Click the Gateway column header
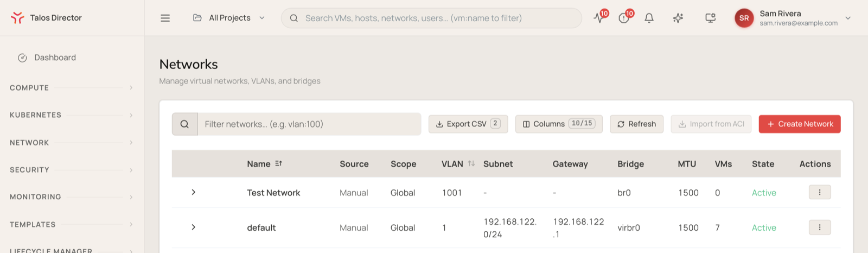868x253 pixels. point(570,164)
